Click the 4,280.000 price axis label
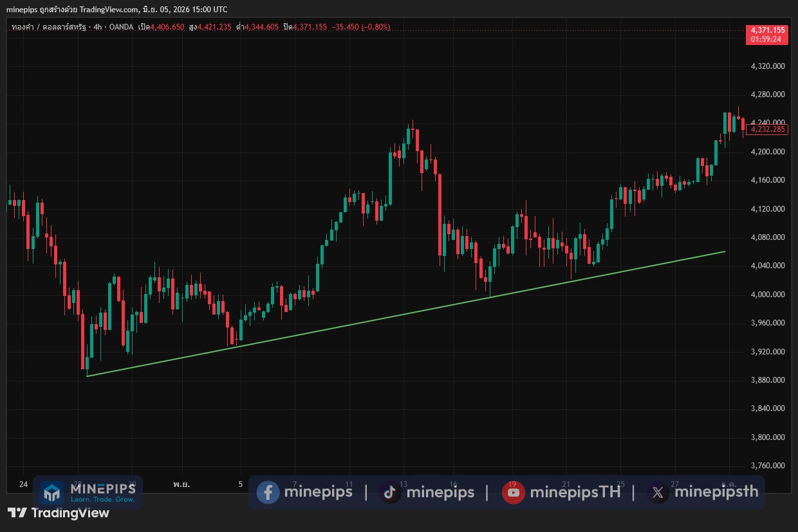The height and width of the screenshot is (532, 798). point(768,95)
